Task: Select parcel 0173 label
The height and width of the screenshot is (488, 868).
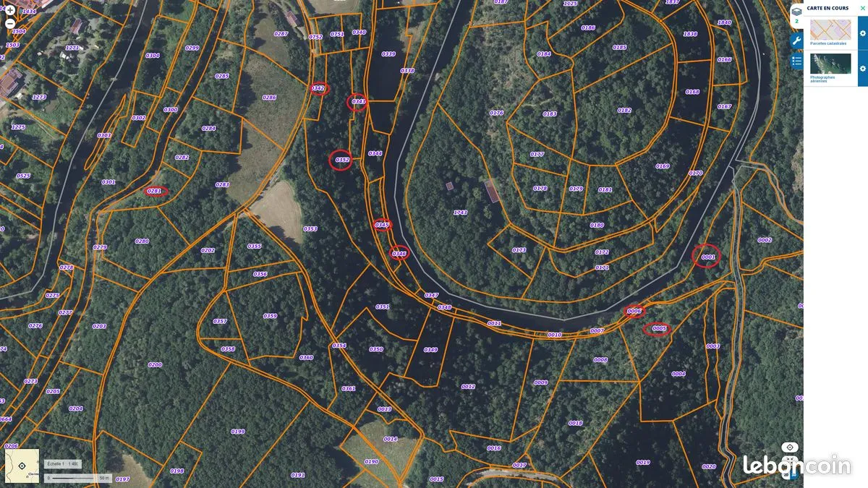Action: pos(519,250)
